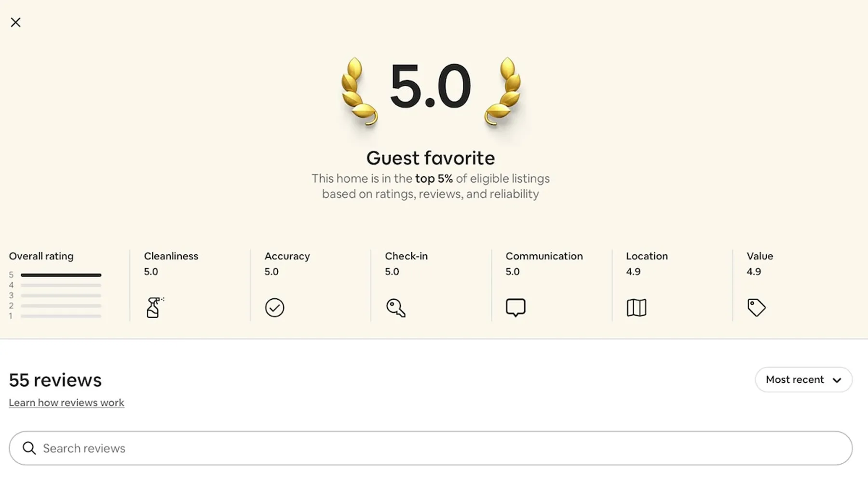The height and width of the screenshot is (482, 868).
Task: Close the reviews dialog with the X
Action: click(15, 22)
